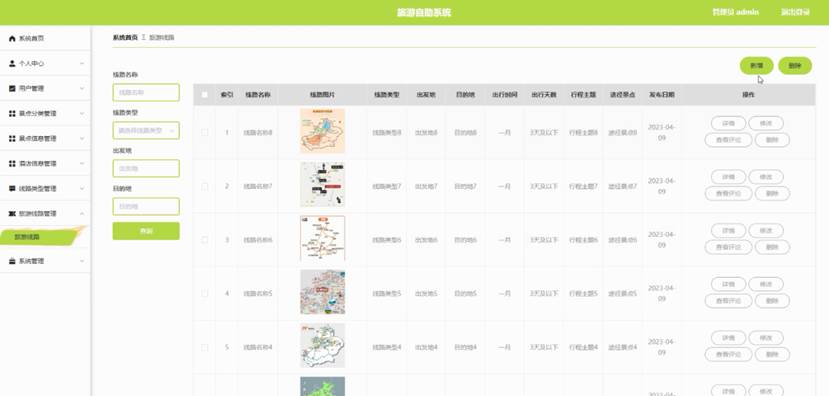The height and width of the screenshot is (396, 829).
Task: Open the row 3 route map thumbnail
Action: click(323, 238)
